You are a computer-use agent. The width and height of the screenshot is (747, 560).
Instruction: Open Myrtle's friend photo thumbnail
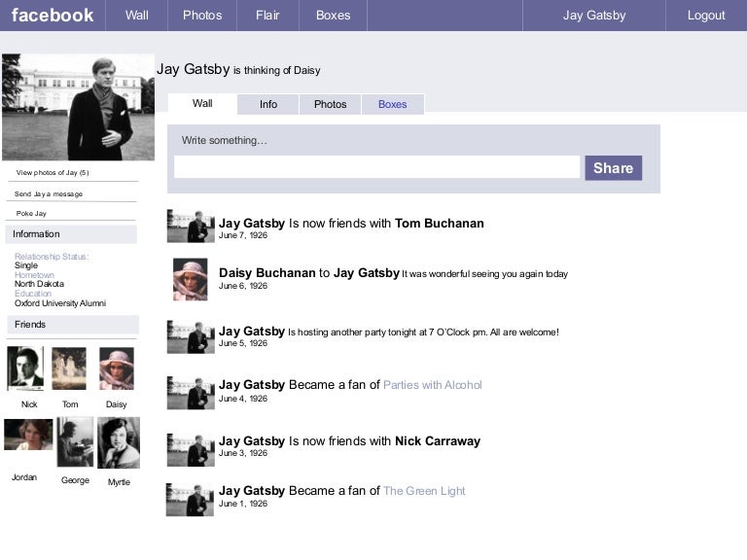point(119,442)
